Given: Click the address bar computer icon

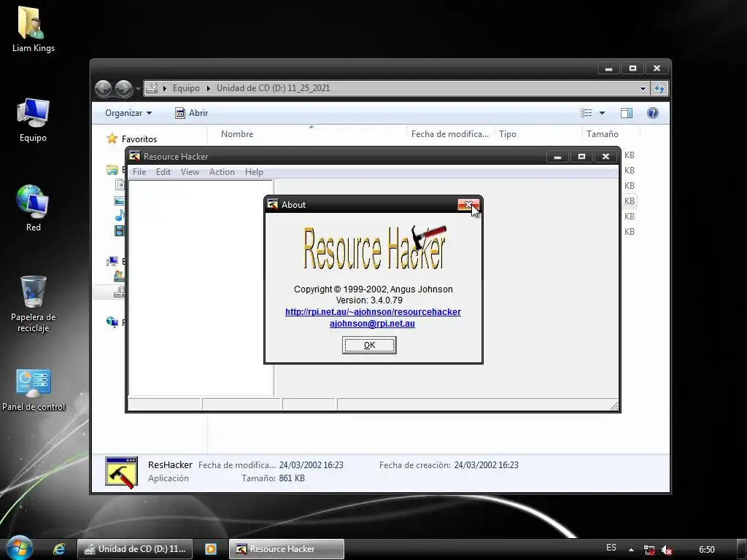Looking at the screenshot, I should (x=152, y=88).
